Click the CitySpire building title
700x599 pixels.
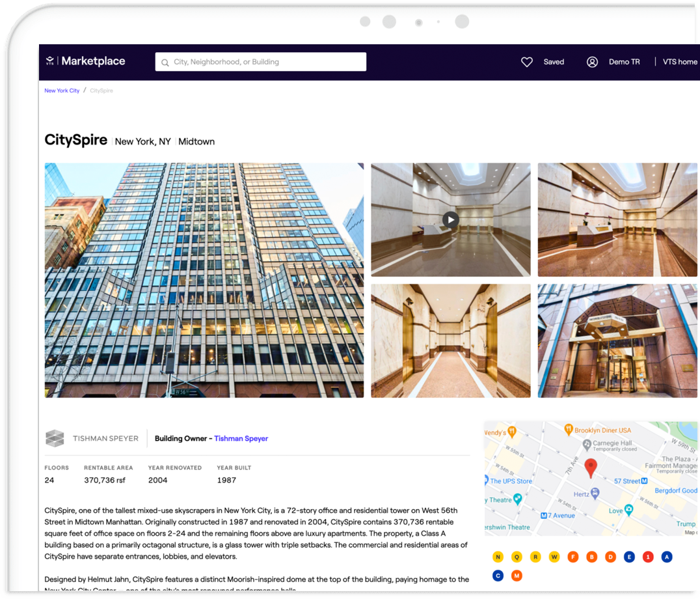click(76, 140)
